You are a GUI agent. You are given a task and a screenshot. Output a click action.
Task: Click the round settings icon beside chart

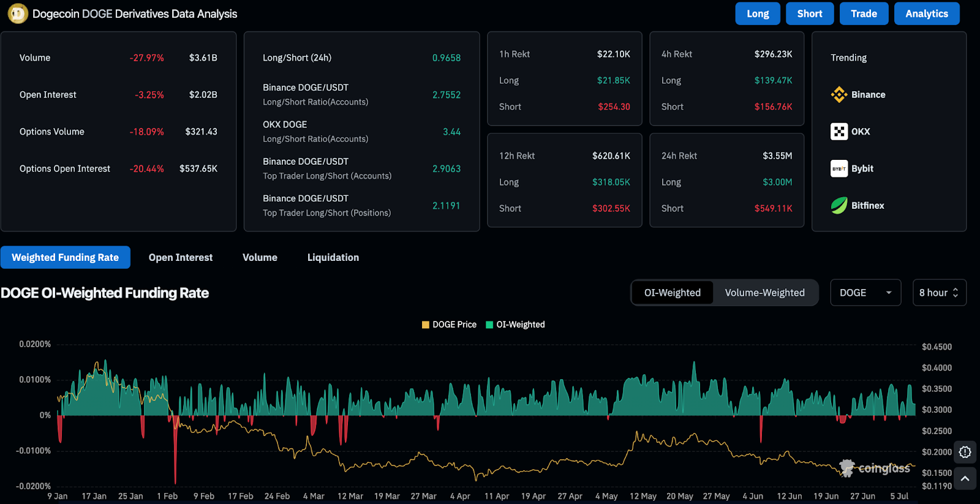965,452
